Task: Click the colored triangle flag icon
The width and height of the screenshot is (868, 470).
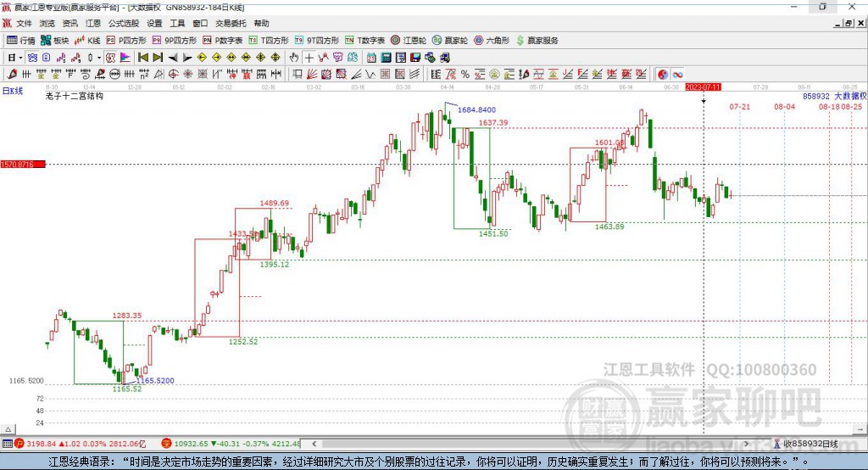Action: [125, 58]
